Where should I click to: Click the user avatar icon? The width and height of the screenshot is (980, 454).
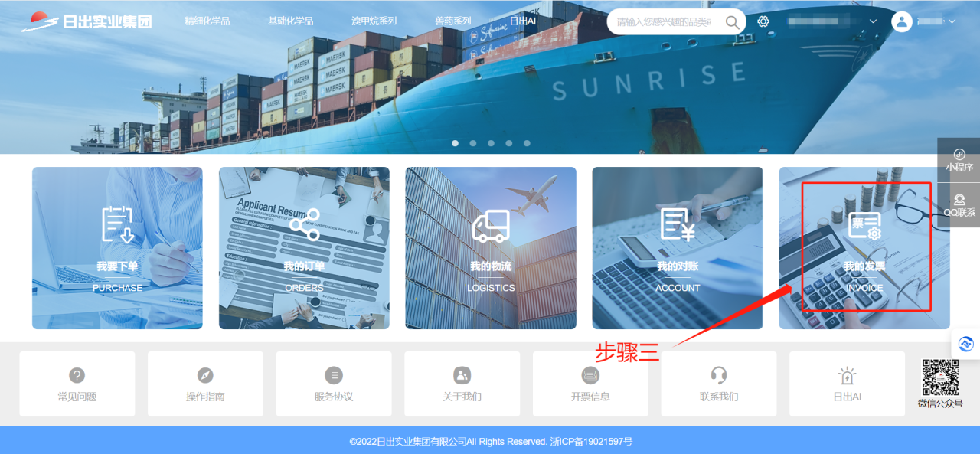coord(902,21)
